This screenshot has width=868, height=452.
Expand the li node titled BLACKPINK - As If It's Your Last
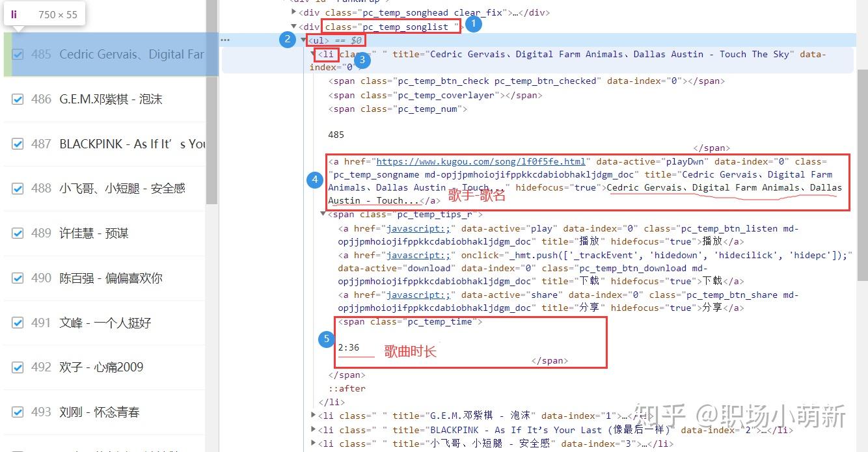[314, 430]
